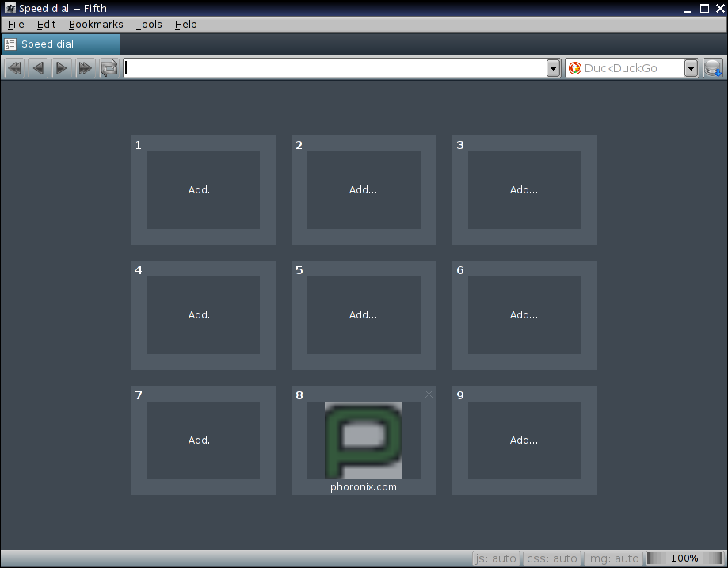The image size is (728, 568).
Task: Click the Forward navigation arrow
Action: [x=62, y=68]
